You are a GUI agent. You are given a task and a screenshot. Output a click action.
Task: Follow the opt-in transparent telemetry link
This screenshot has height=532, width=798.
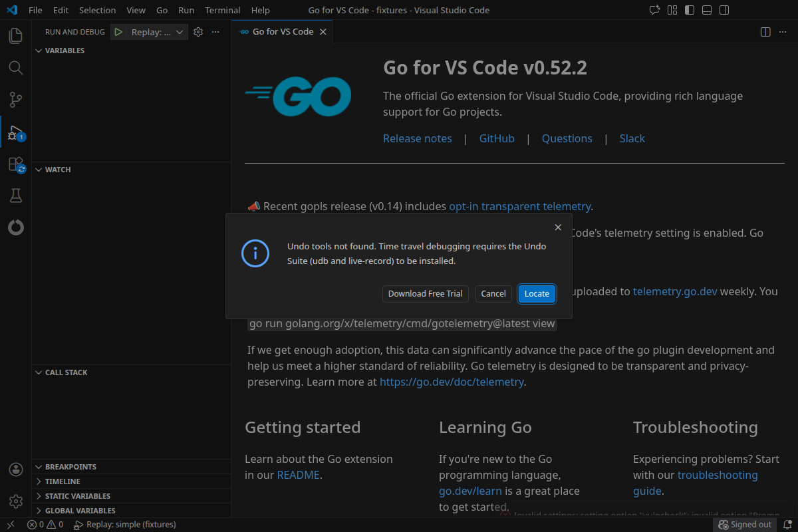pyautogui.click(x=520, y=206)
